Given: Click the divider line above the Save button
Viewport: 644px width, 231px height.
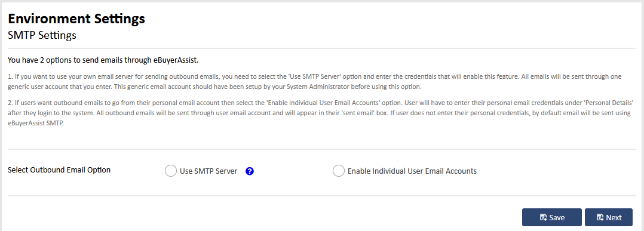Looking at the screenshot, I should [321, 196].
